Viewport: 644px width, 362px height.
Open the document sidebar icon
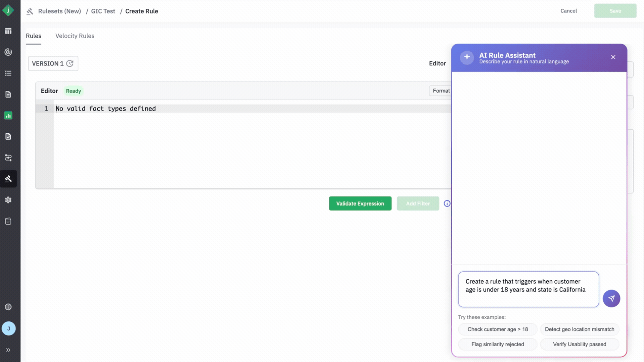[8, 94]
